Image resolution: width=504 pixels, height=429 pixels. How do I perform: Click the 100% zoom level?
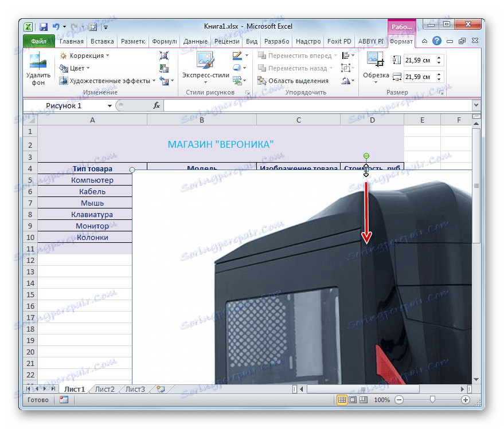[x=381, y=400]
